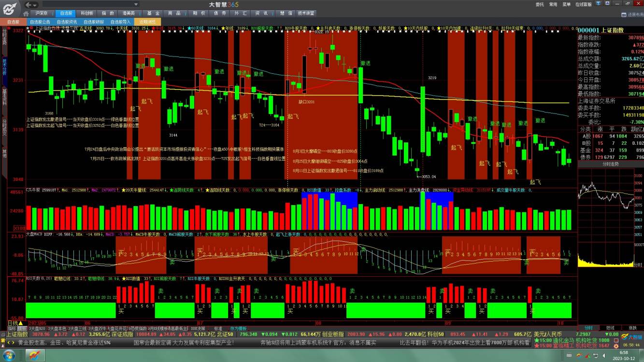Image resolution: width=644 pixels, height=362 pixels.
Task: Open the 菜单 menu in title bar
Action: [x=567, y=4]
